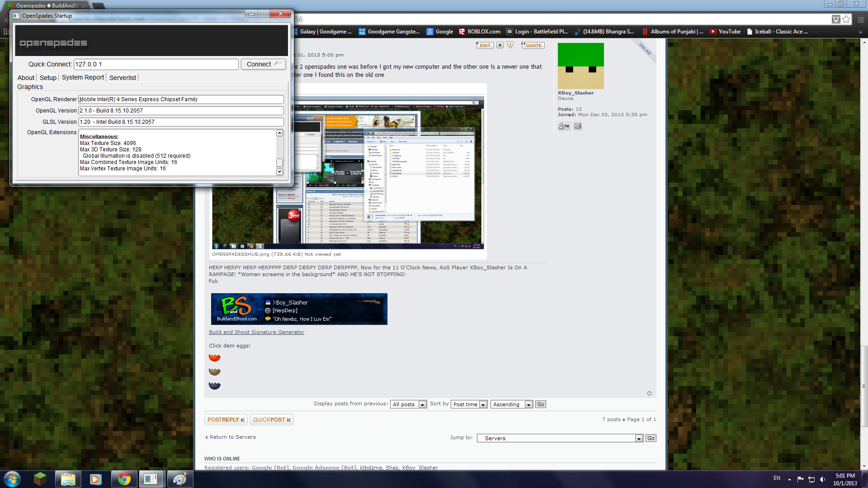Click the delete post X icon
Image resolution: width=868 pixels, height=488 pixels.
[x=500, y=45]
